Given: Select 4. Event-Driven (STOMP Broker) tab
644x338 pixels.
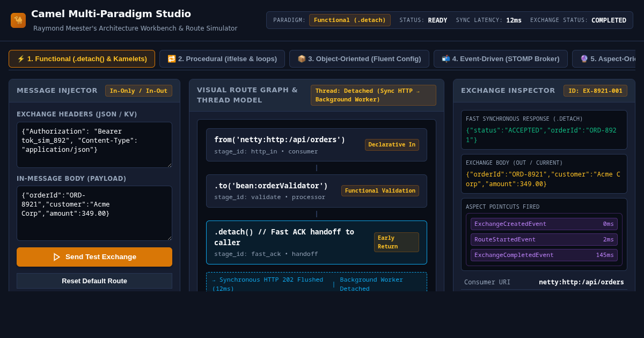Looking at the screenshot, I should pyautogui.click(x=501, y=59).
